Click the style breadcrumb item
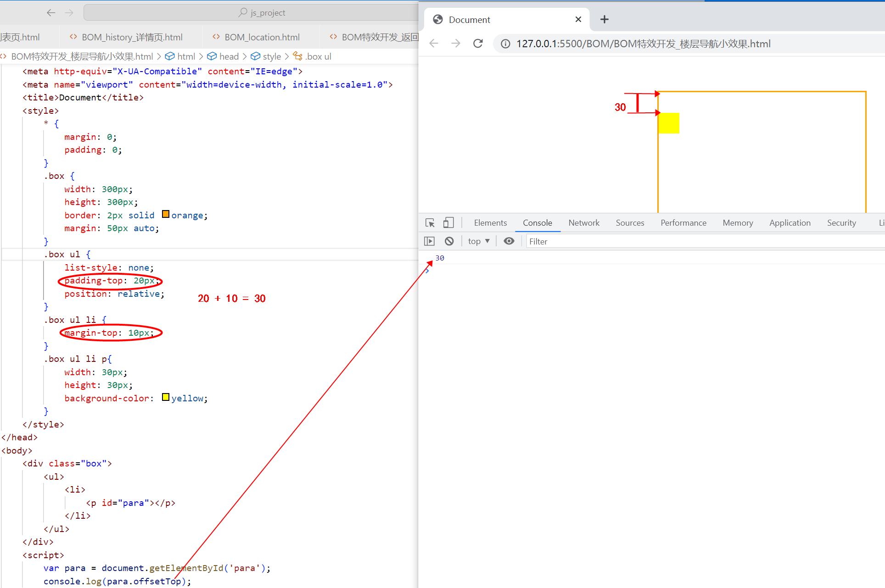The height and width of the screenshot is (588, 885). (266, 56)
